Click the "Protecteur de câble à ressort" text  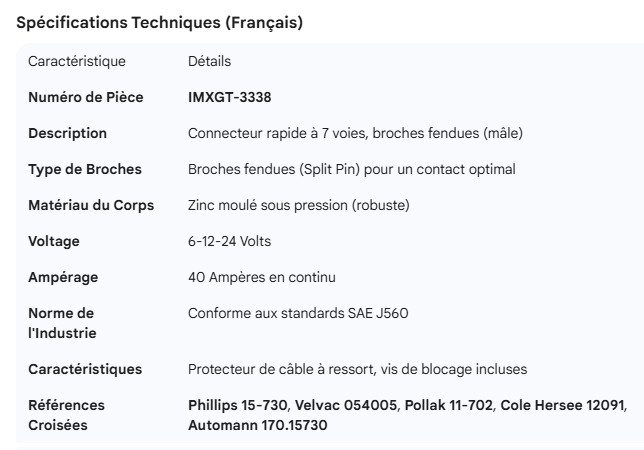pyautogui.click(x=357, y=369)
